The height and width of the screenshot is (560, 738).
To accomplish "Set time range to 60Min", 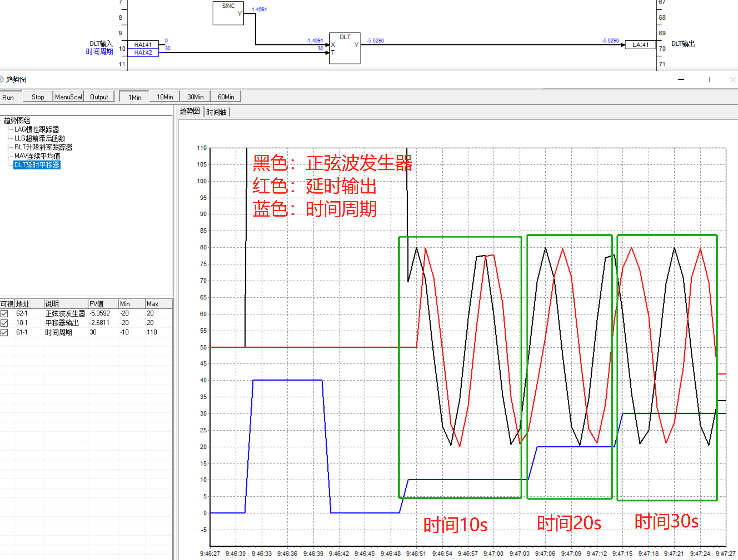I will [x=226, y=97].
